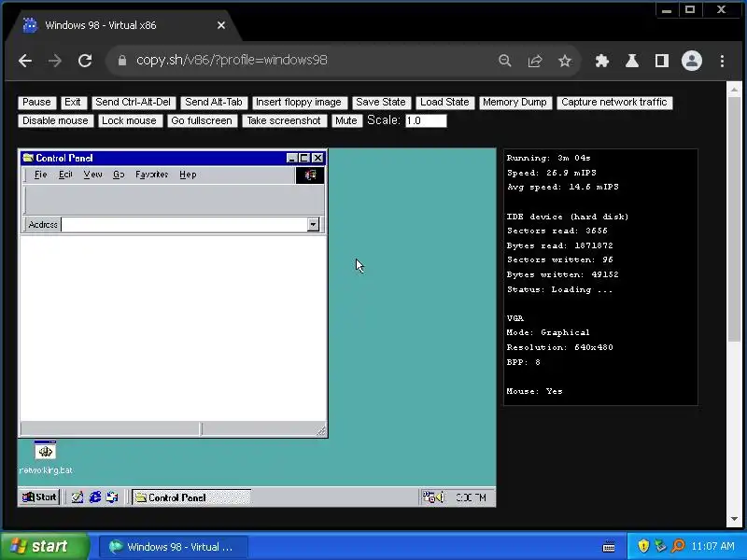The width and height of the screenshot is (747, 560).
Task: Open Chrome three-dot menu
Action: (722, 61)
